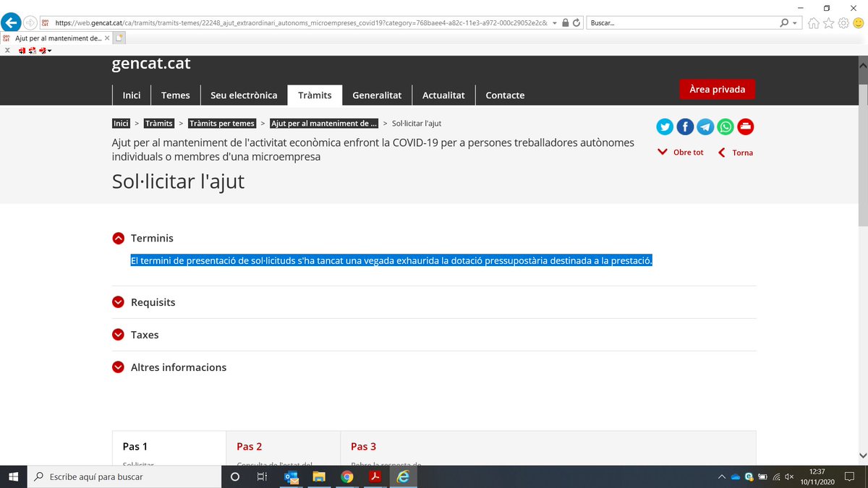Open the Windows Start menu

click(13, 477)
